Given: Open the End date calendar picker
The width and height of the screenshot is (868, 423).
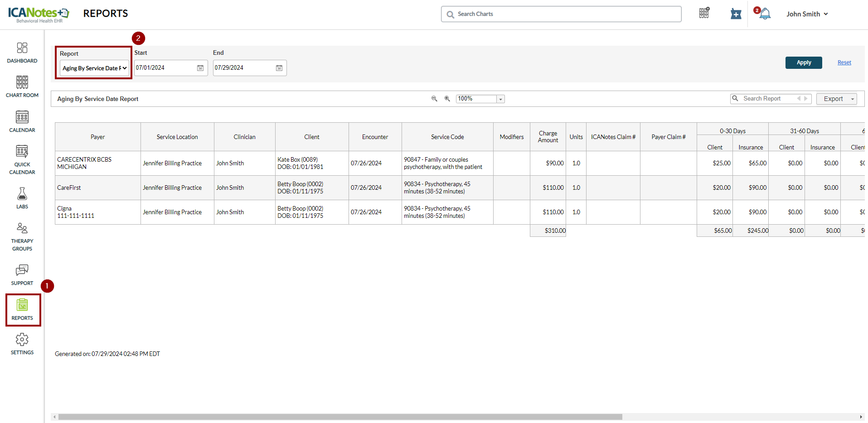Looking at the screenshot, I should 279,68.
